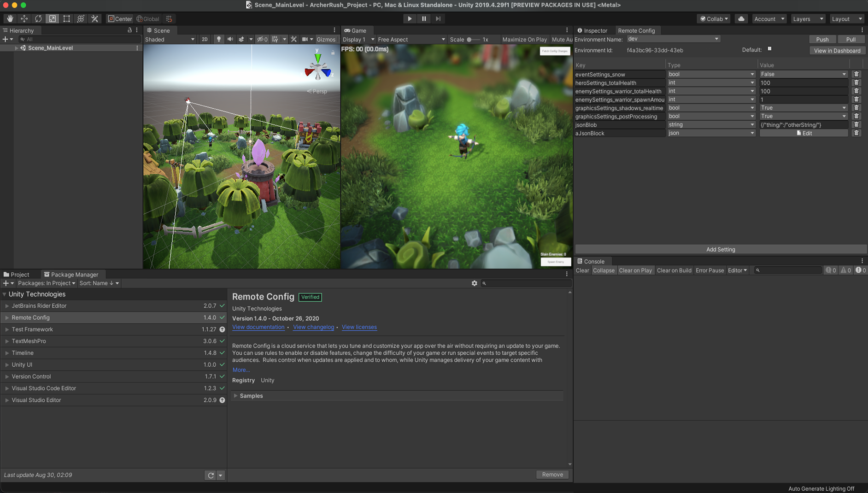Enable Clear on Build in the Console
This screenshot has height=493, width=868.
click(674, 270)
